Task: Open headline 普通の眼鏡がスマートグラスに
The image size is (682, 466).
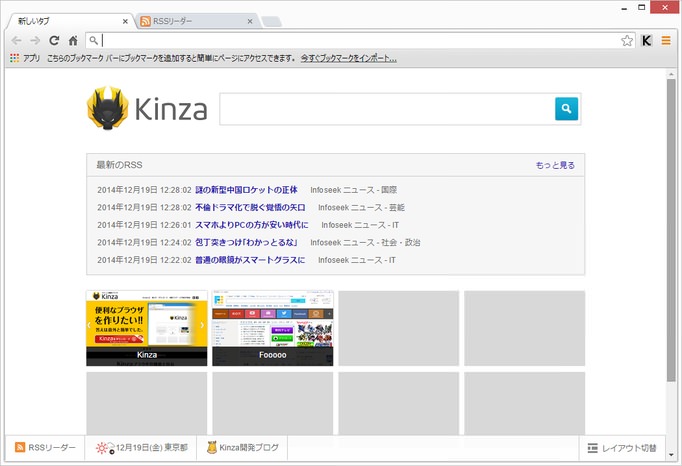Action: pos(250,260)
